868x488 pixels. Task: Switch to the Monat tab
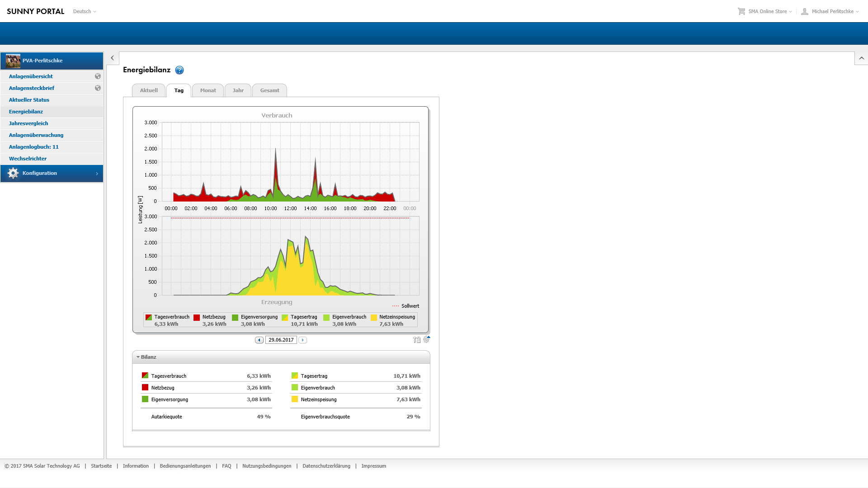click(208, 91)
